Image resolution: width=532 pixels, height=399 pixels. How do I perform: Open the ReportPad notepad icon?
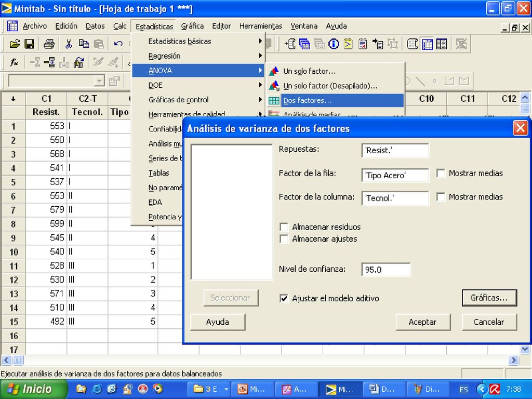point(363,44)
